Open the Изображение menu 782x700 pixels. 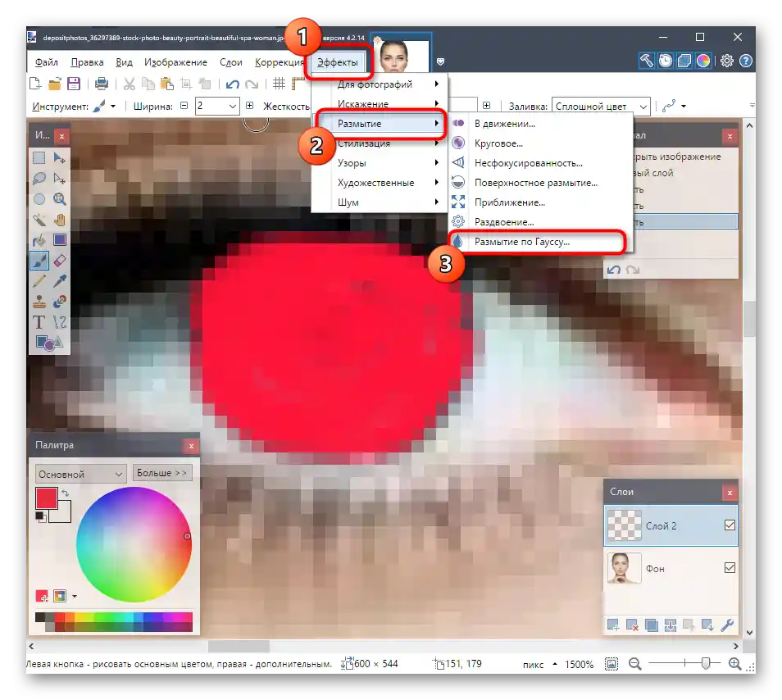click(x=175, y=62)
